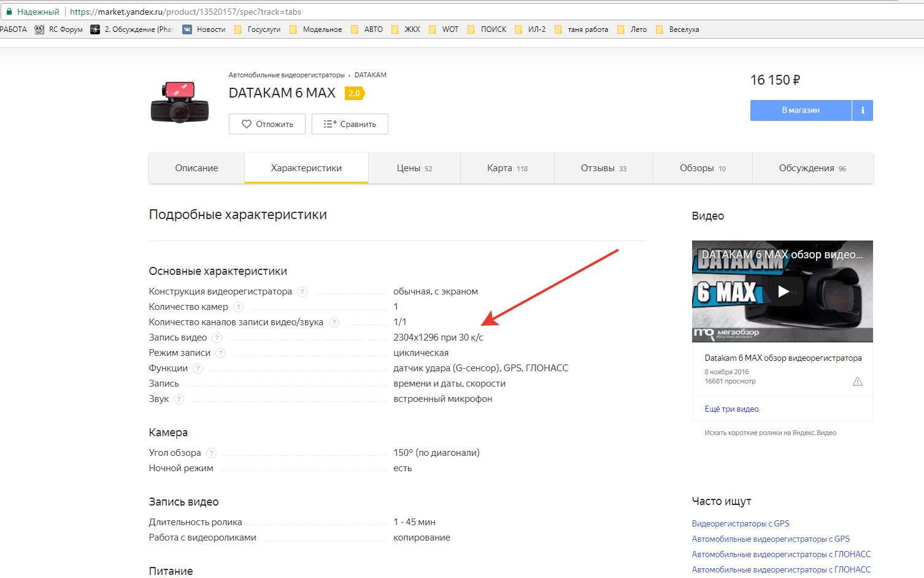Click the Datakam 6 MAX обзор видеорегистратора title

(x=783, y=358)
